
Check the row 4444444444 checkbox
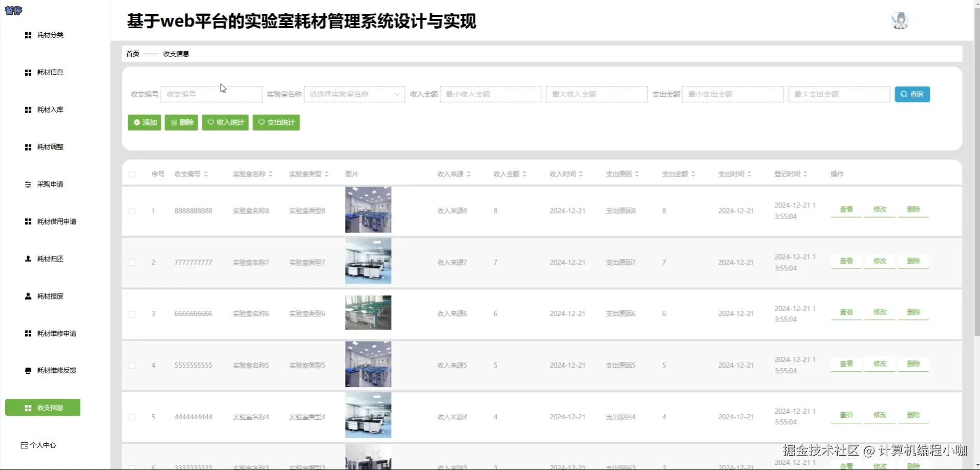click(x=132, y=417)
